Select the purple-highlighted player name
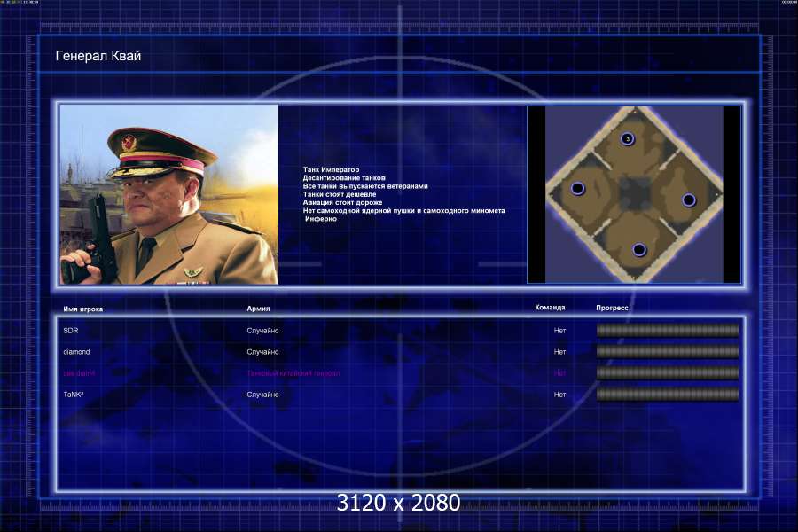The width and height of the screenshot is (798, 532). pyautogui.click(x=79, y=373)
